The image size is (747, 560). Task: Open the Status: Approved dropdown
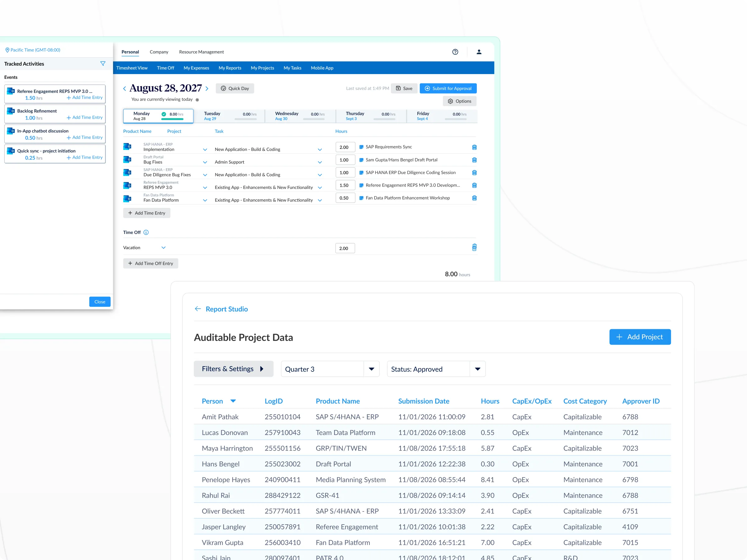tap(477, 369)
